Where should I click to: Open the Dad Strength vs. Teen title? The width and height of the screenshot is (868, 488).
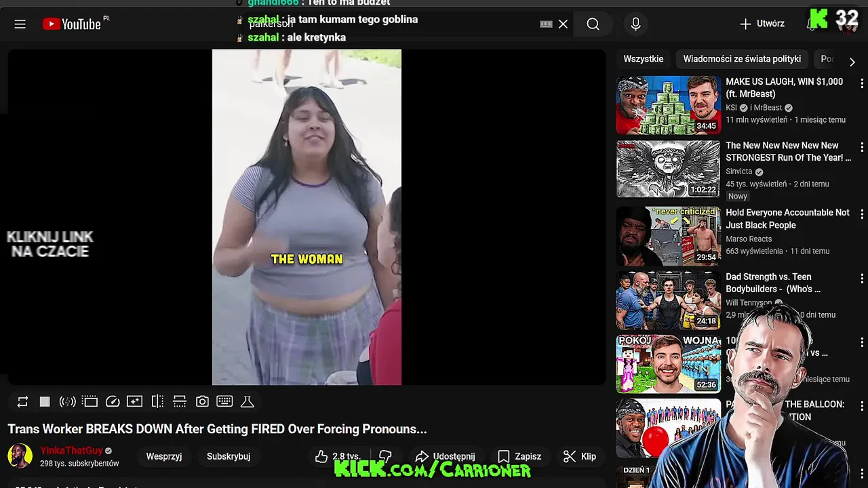click(773, 283)
